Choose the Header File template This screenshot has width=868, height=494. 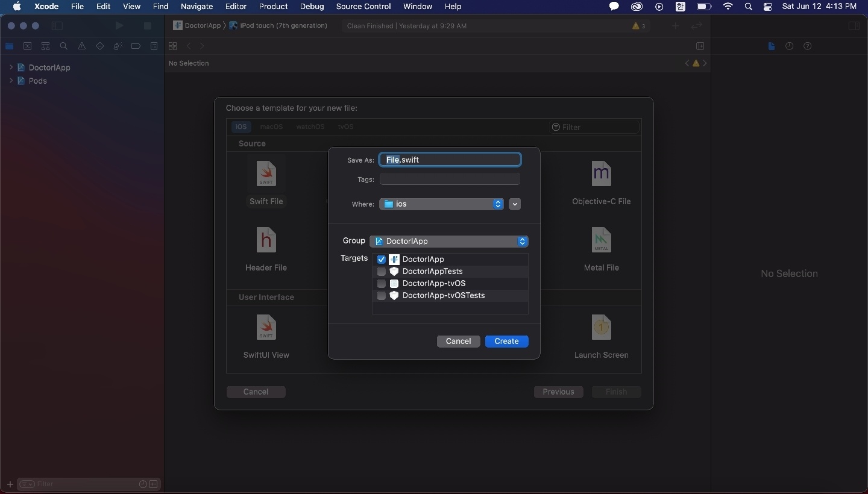click(266, 240)
